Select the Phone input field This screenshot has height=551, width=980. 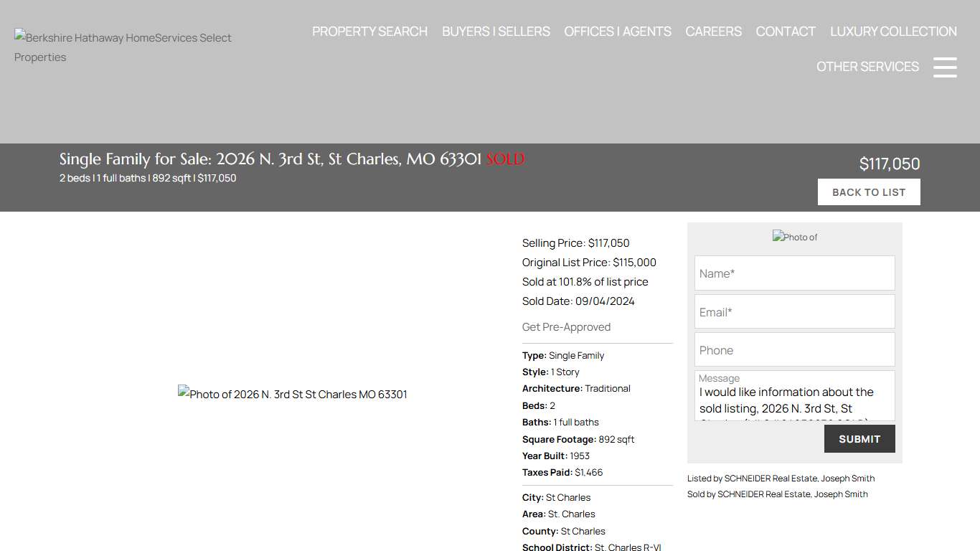coord(794,350)
